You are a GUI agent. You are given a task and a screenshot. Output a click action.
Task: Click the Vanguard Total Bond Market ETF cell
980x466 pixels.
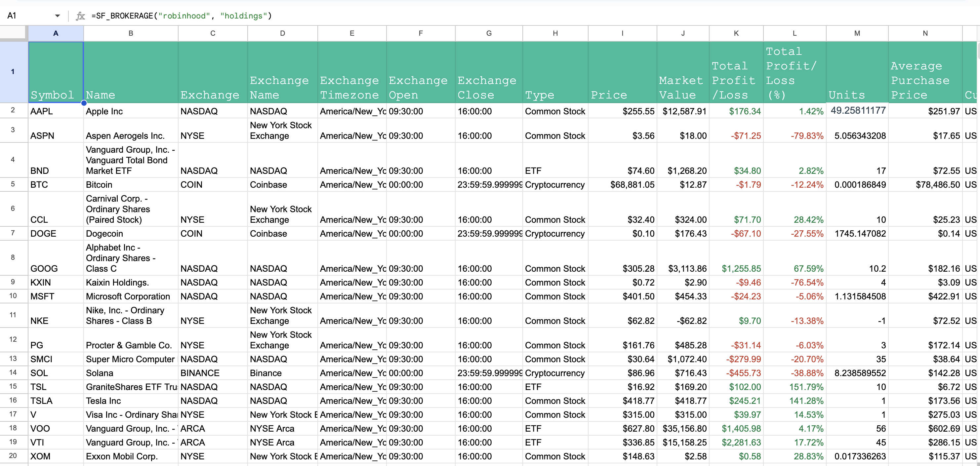131,160
